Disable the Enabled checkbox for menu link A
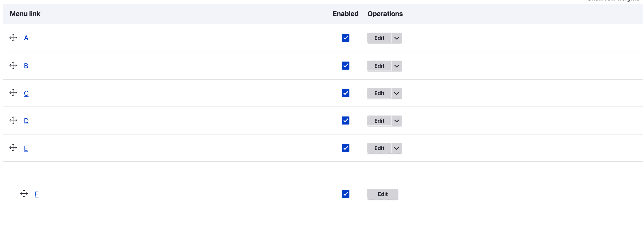The image size is (644, 232). click(345, 38)
